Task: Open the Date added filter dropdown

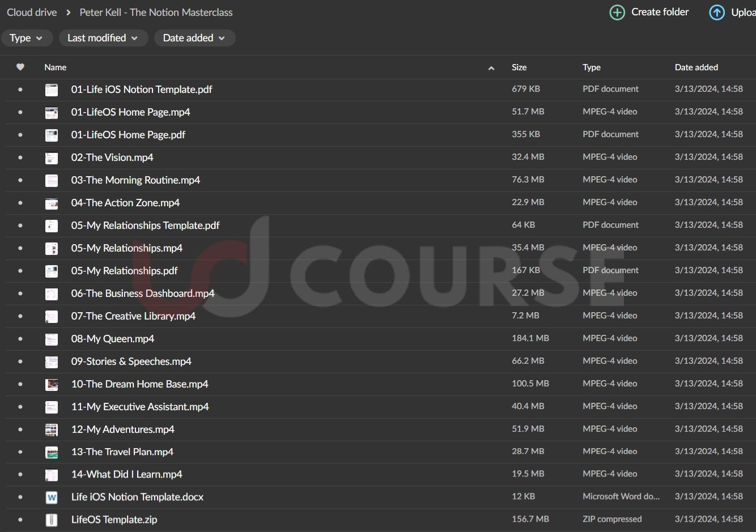Action: tap(194, 38)
